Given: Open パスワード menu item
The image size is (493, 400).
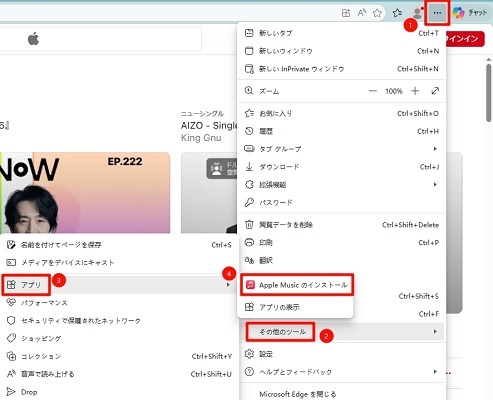Looking at the screenshot, I should [x=342, y=202].
